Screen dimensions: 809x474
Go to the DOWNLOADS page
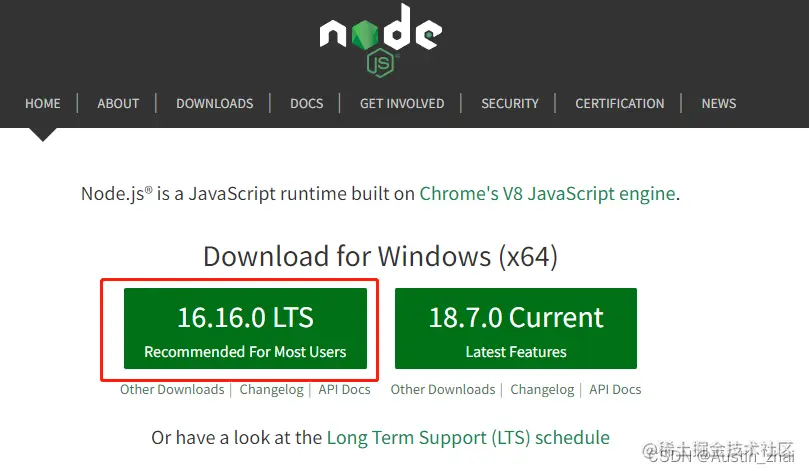215,104
